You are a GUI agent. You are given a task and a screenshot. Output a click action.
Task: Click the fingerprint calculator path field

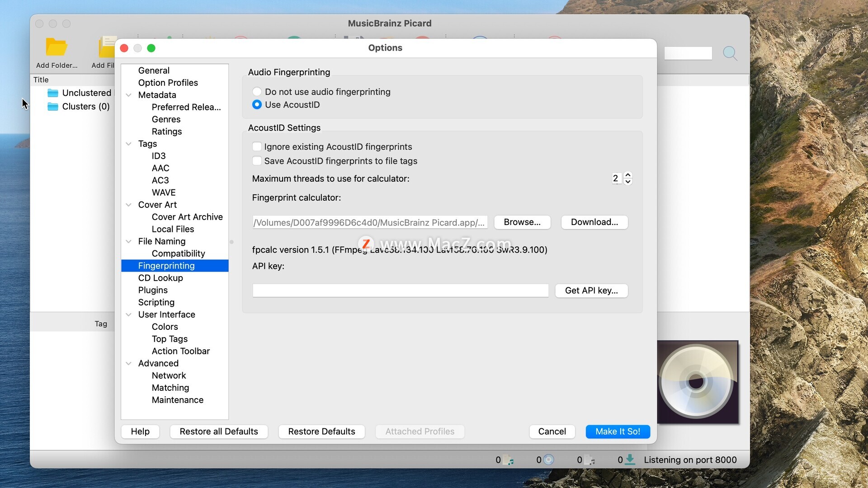370,222
